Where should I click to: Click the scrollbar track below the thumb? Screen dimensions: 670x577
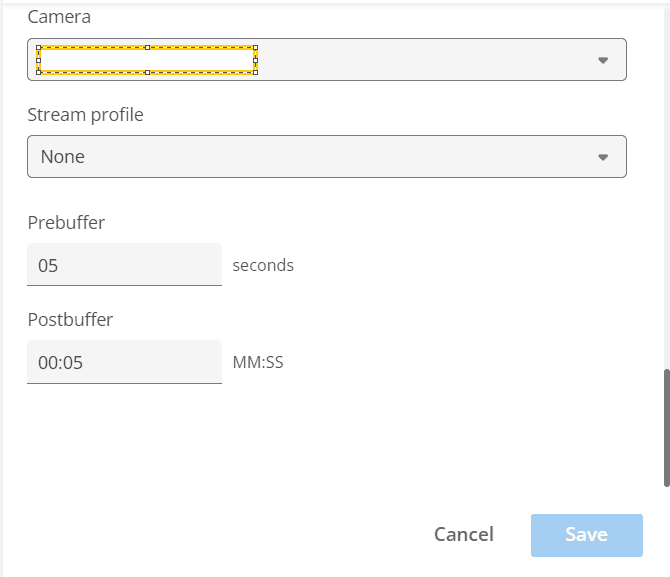click(666, 530)
